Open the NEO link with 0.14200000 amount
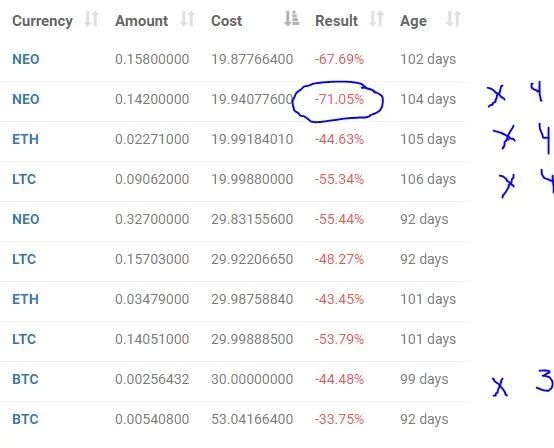This screenshot has width=554, height=448. point(26,99)
